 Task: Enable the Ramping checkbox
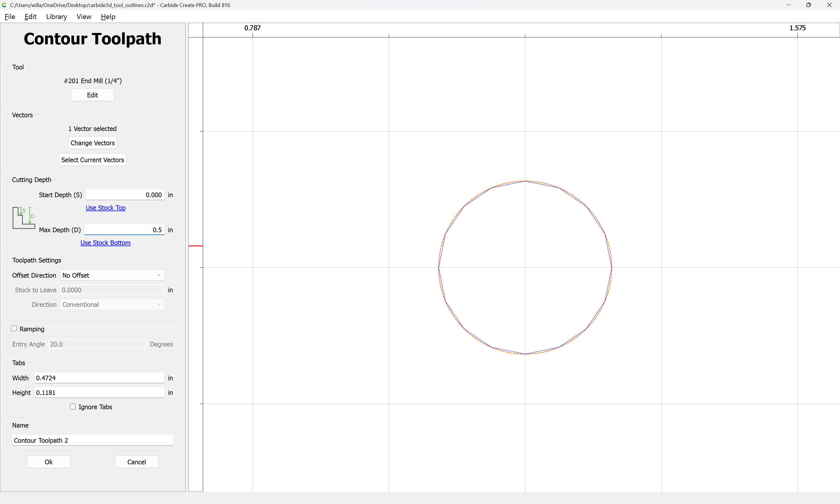[x=14, y=328]
